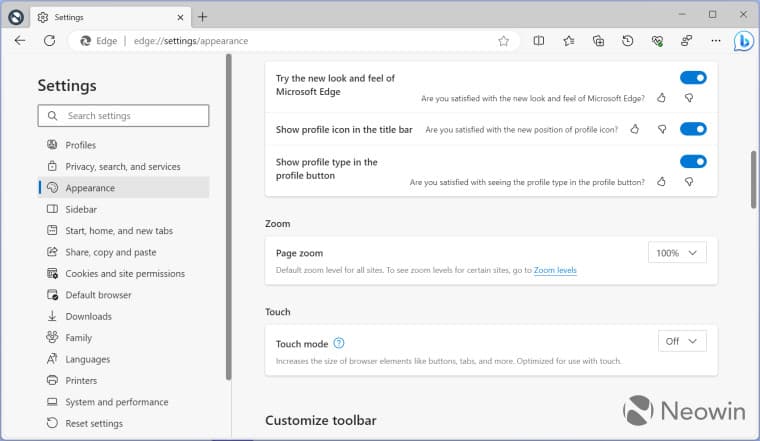Viewport: 760px width, 441px height.
Task: Toggle off new look and feel of Edge
Action: [x=693, y=78]
